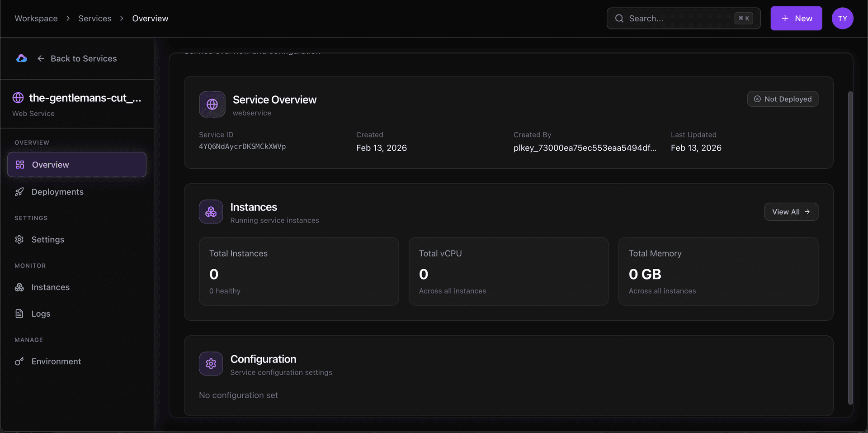Click the cloud logo in top sidebar
The width and height of the screenshot is (868, 433).
coord(21,58)
